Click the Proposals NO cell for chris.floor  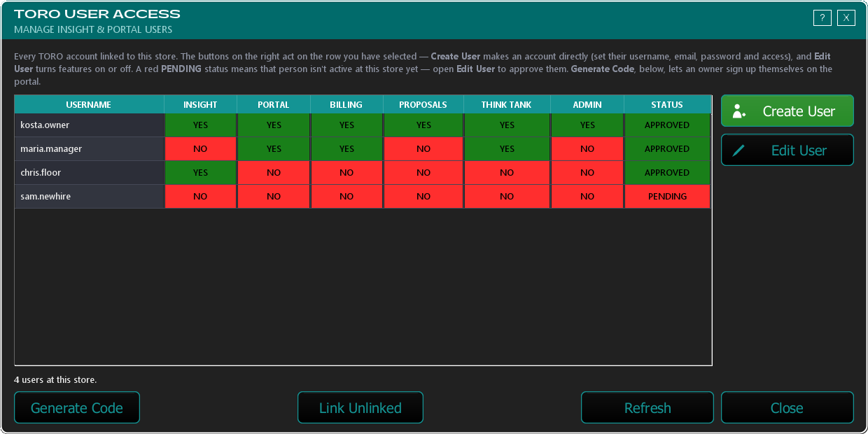click(x=423, y=173)
